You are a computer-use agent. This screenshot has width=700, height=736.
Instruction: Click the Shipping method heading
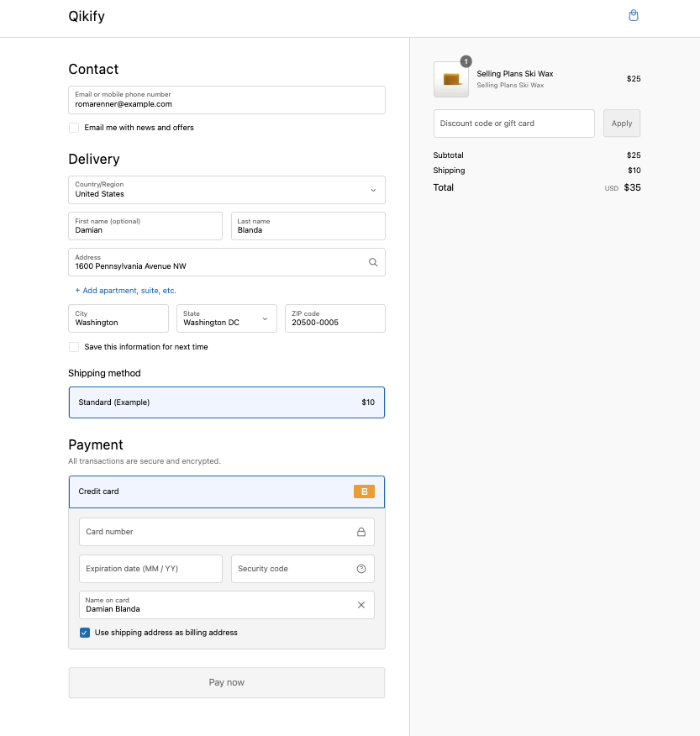tap(104, 373)
